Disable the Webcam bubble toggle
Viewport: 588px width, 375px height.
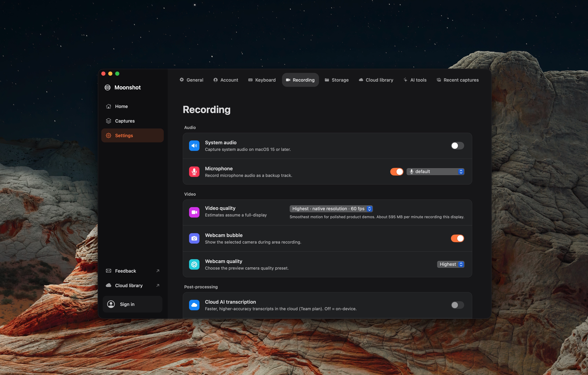click(457, 238)
